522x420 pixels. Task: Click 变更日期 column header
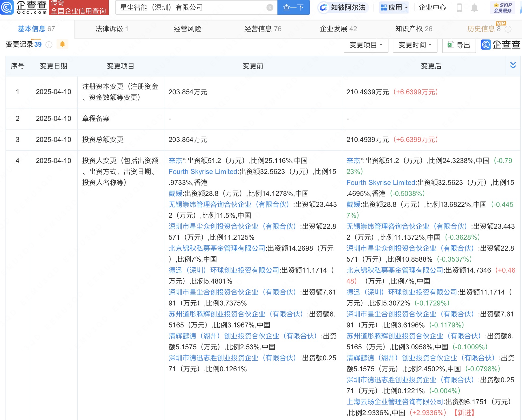pyautogui.click(x=54, y=66)
